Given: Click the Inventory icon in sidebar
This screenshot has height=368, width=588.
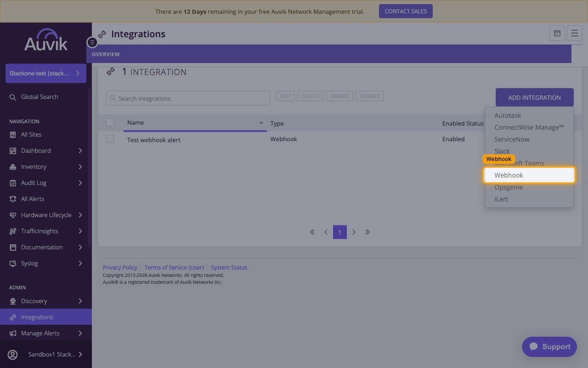Looking at the screenshot, I should (13, 167).
